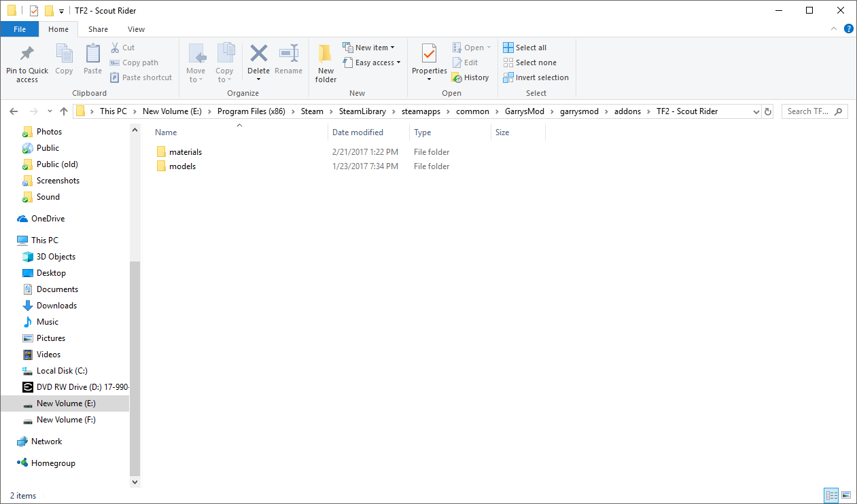Open the Properties checkmark icon

coord(429,53)
